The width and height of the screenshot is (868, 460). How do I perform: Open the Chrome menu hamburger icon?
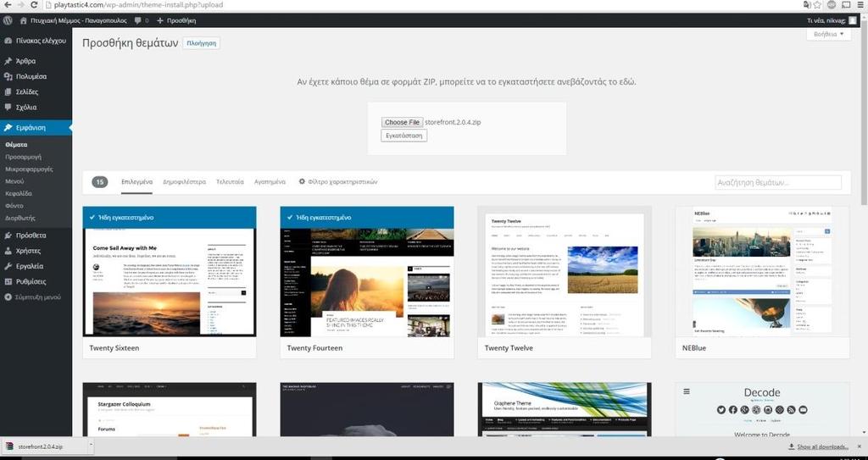click(x=860, y=5)
